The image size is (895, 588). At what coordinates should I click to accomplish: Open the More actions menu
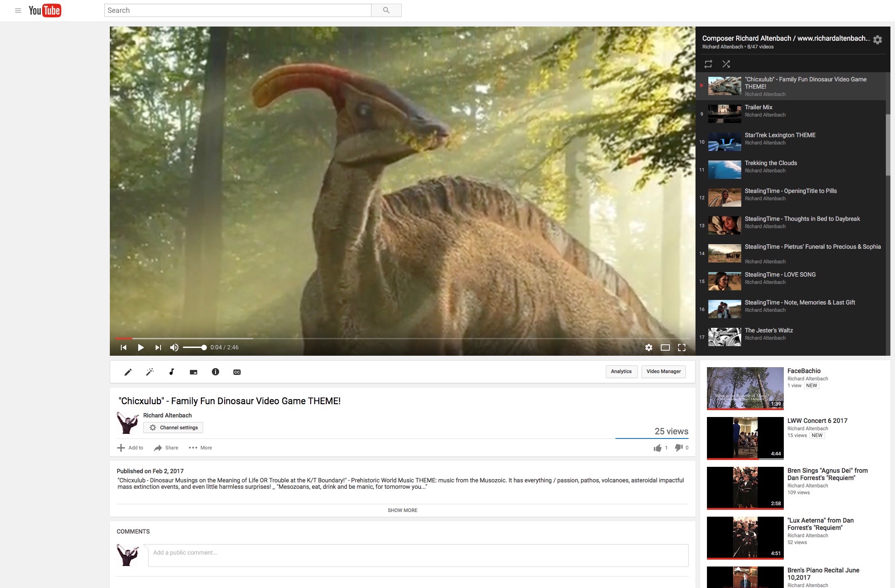pyautogui.click(x=200, y=448)
